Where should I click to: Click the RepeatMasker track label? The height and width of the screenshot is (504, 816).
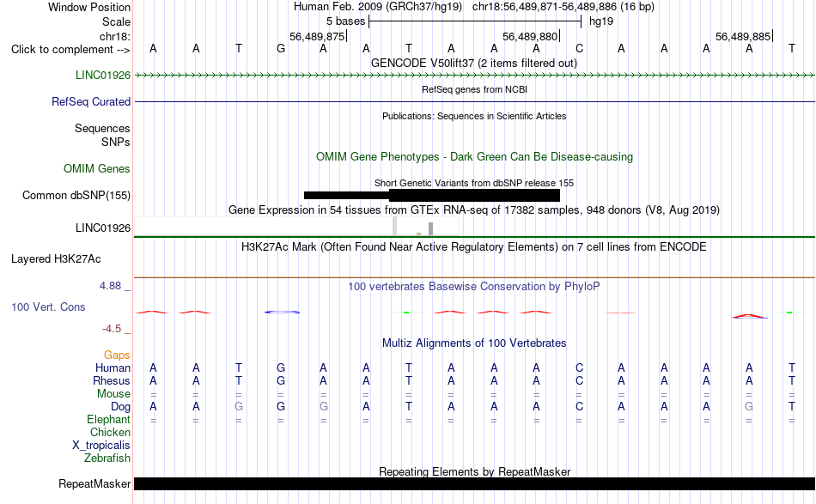(94, 483)
